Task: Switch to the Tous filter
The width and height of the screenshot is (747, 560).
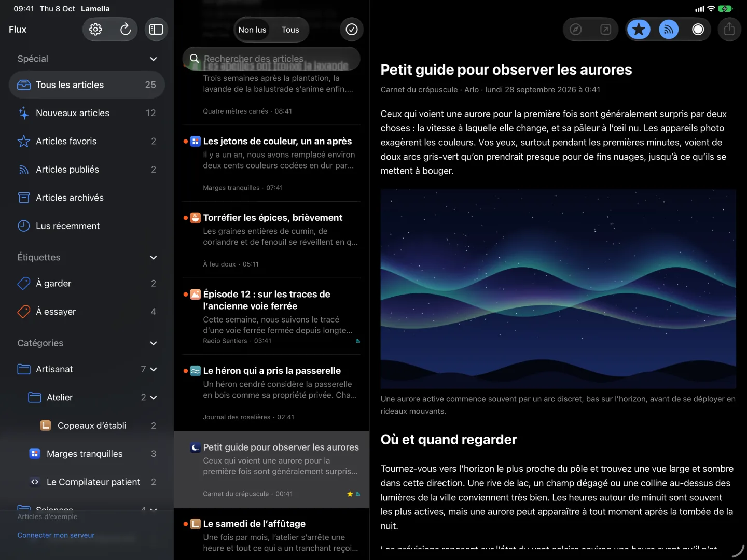Action: [290, 30]
